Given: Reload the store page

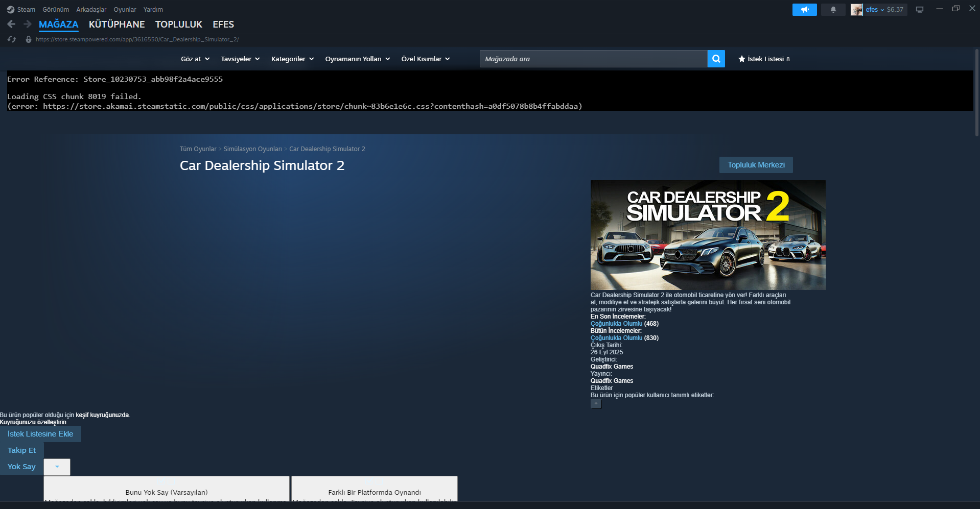Looking at the screenshot, I should (12, 39).
